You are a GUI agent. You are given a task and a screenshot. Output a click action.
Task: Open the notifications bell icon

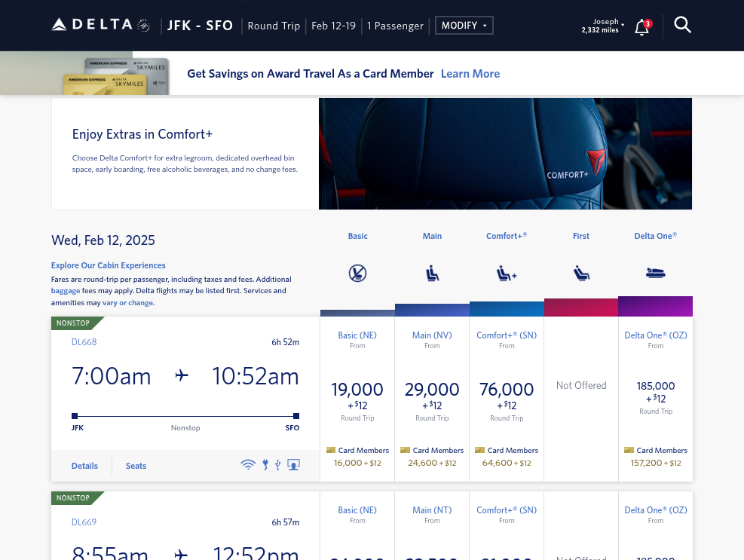tap(642, 27)
